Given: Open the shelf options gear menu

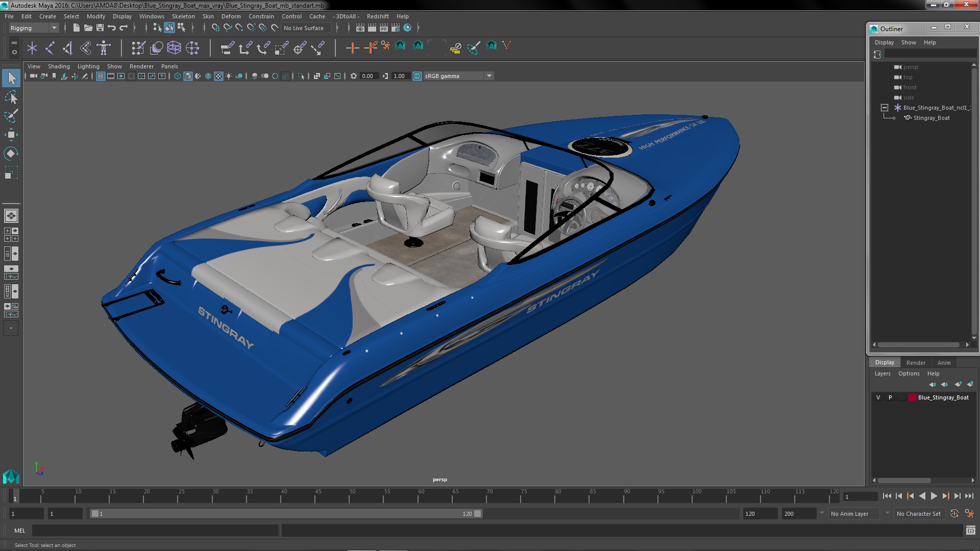Looking at the screenshot, I should point(14,52).
